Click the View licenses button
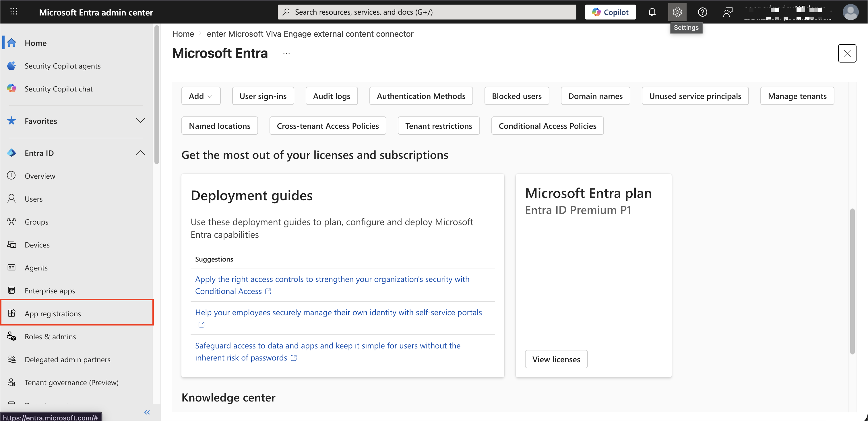Image resolution: width=868 pixels, height=421 pixels. [556, 359]
